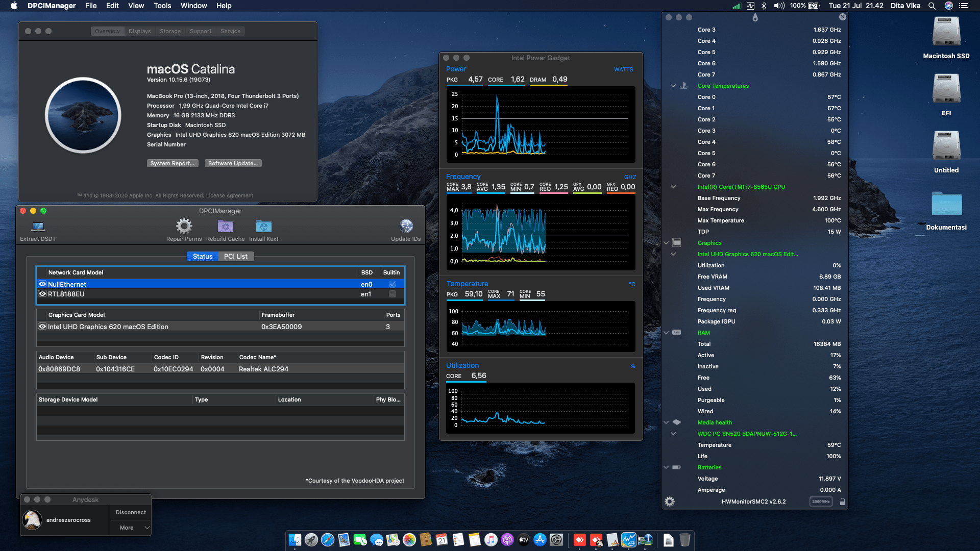Open Finder from the Dock
Screen dimensions: 980x551
coord(295,540)
